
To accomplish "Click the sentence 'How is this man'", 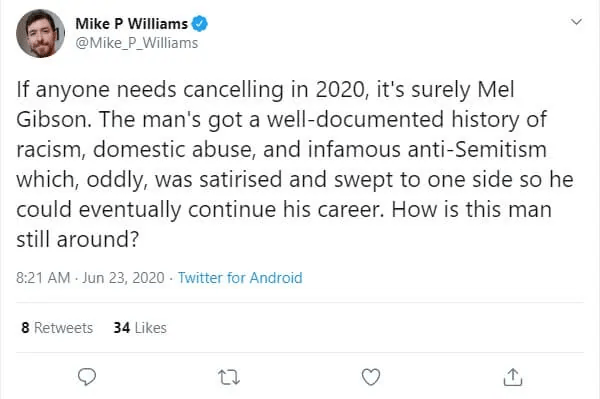I will tap(471, 209).
